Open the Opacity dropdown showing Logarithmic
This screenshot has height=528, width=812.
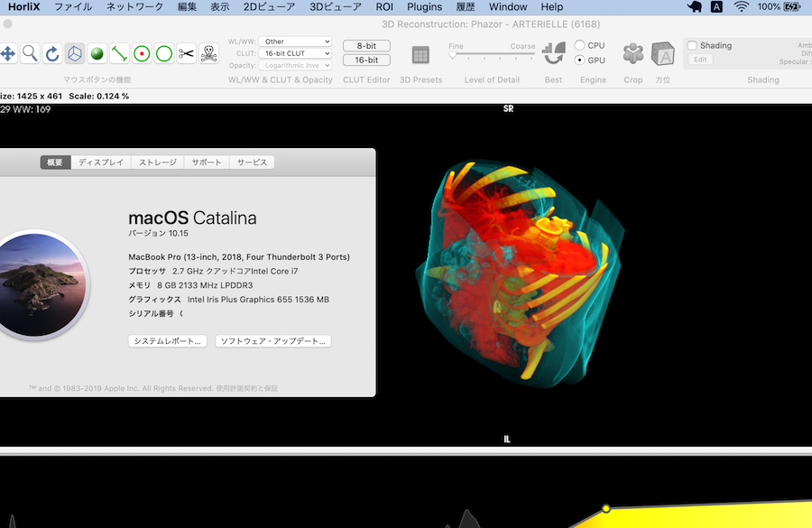(296, 65)
